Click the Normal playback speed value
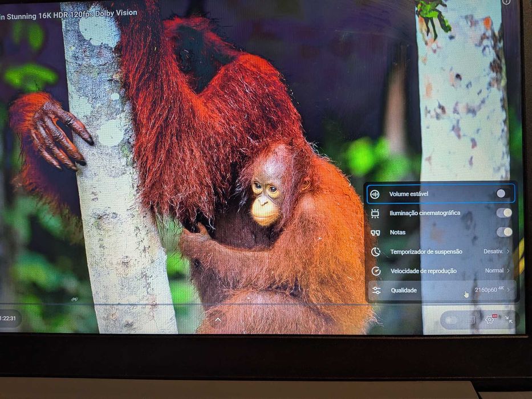 (x=494, y=270)
